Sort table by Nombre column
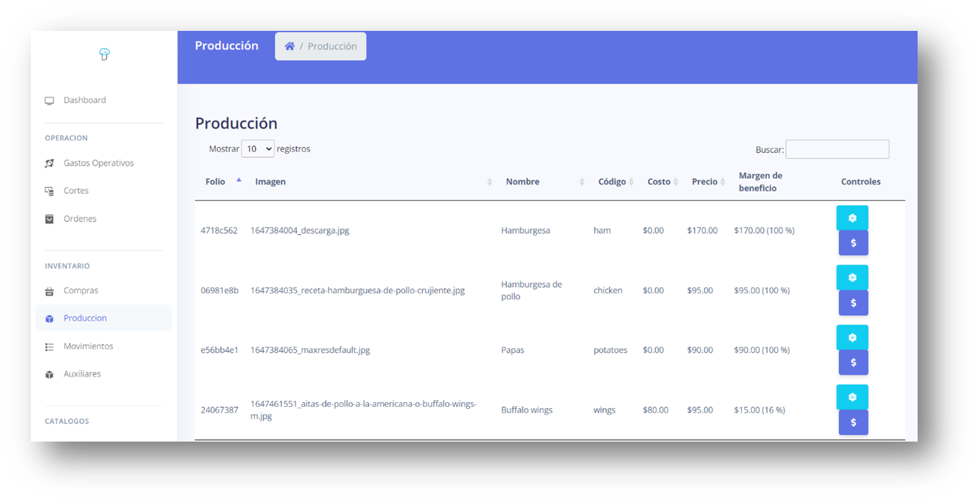The width and height of the screenshot is (980, 504). click(523, 182)
